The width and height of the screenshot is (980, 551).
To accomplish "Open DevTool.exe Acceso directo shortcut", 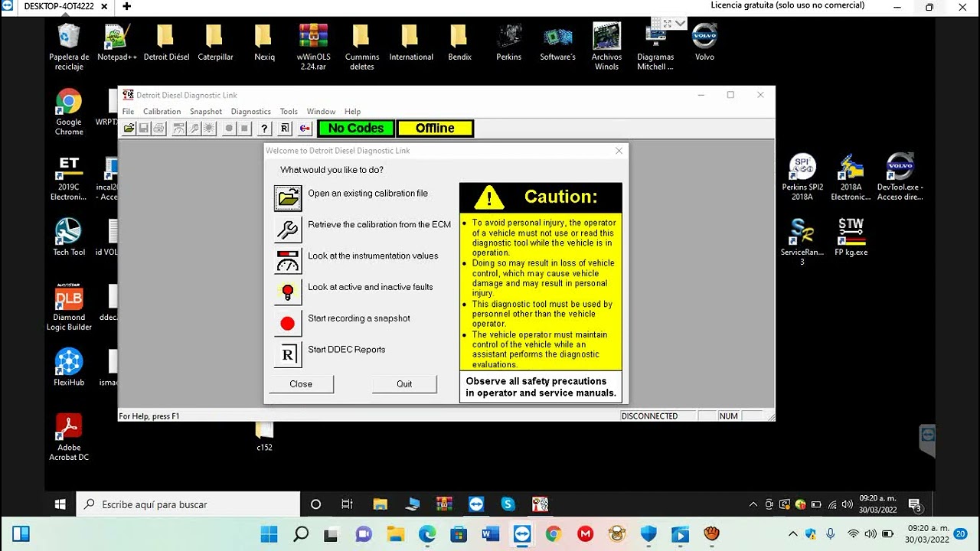I will click(900, 177).
